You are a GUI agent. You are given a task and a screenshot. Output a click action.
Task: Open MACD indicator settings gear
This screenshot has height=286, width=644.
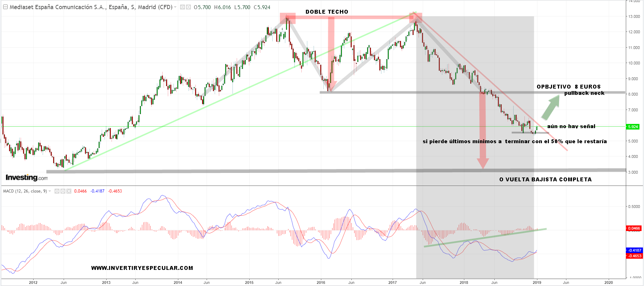[x=63, y=191]
